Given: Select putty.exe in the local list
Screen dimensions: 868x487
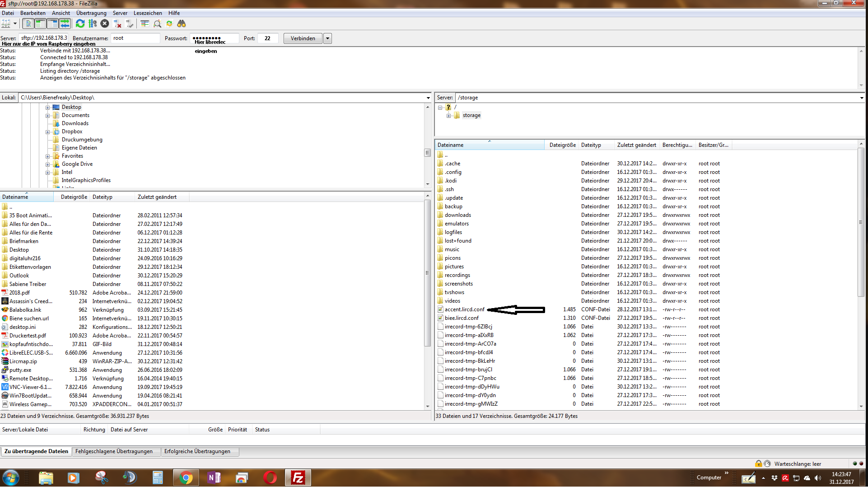Looking at the screenshot, I should (x=20, y=370).
